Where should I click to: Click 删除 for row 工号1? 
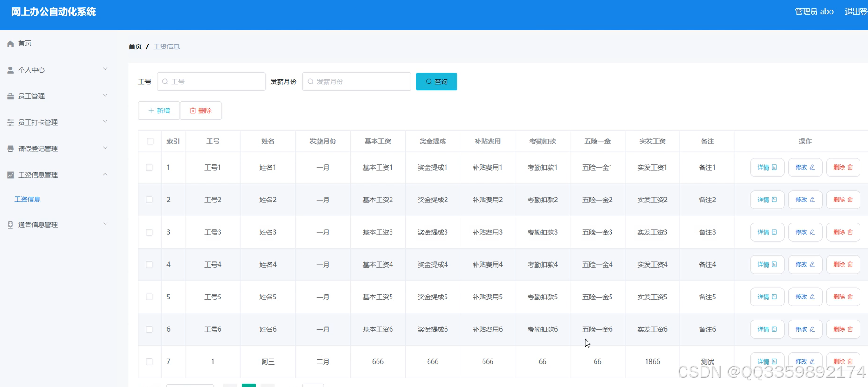843,167
